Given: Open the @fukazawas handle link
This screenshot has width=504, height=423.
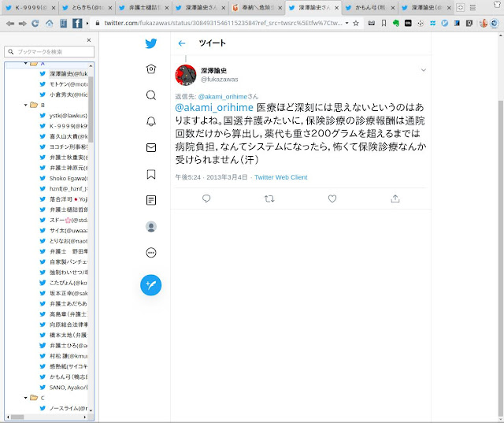Looking at the screenshot, I should pyautogui.click(x=219, y=79).
